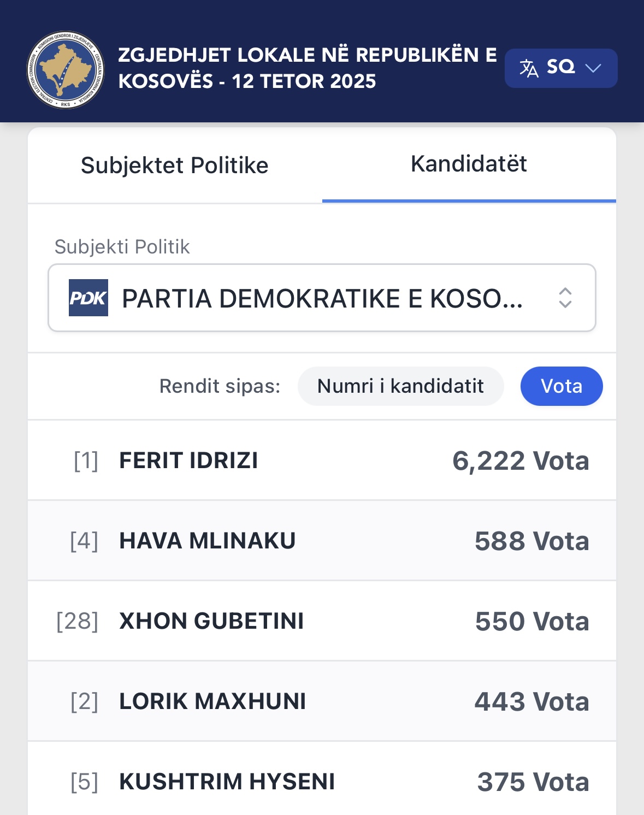Click Ferit Idrizi's 6,222 Vota count
This screenshot has width=644, height=815.
tap(521, 461)
